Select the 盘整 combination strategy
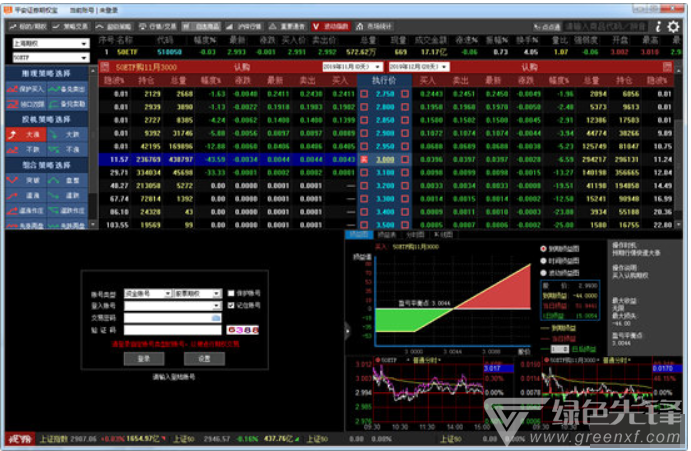Viewport: 691px width, 451px height. 67,180
